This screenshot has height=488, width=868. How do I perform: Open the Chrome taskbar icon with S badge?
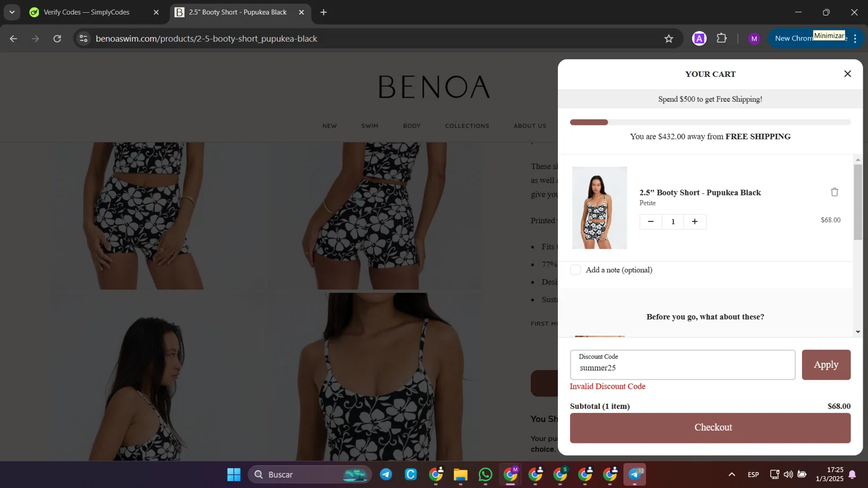click(560, 475)
